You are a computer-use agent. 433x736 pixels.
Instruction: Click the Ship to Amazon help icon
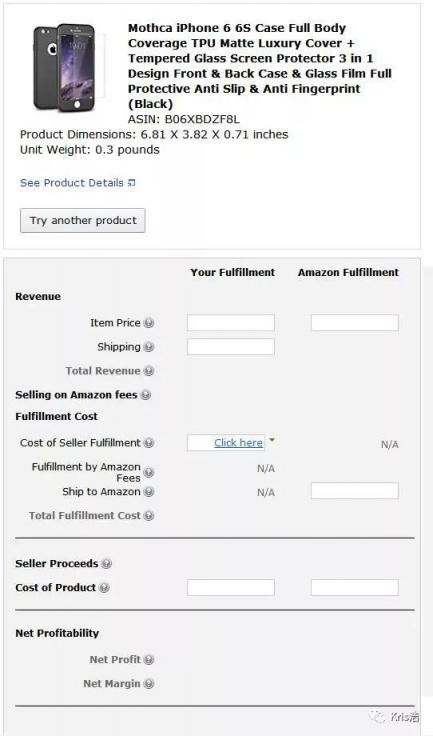(x=148, y=491)
